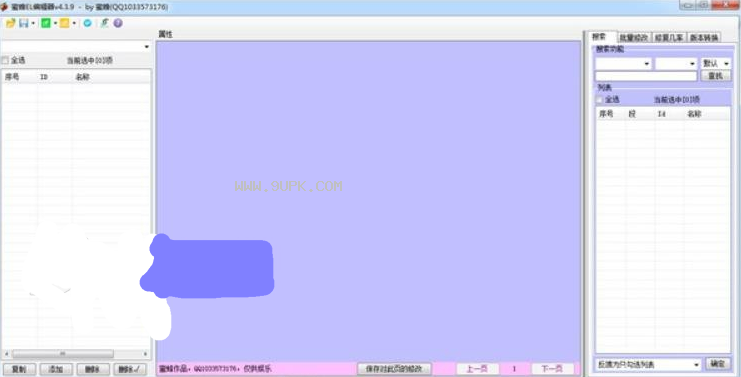This screenshot has width=741, height=377.
Task: Switch to the 批量修改 tab
Action: click(635, 38)
